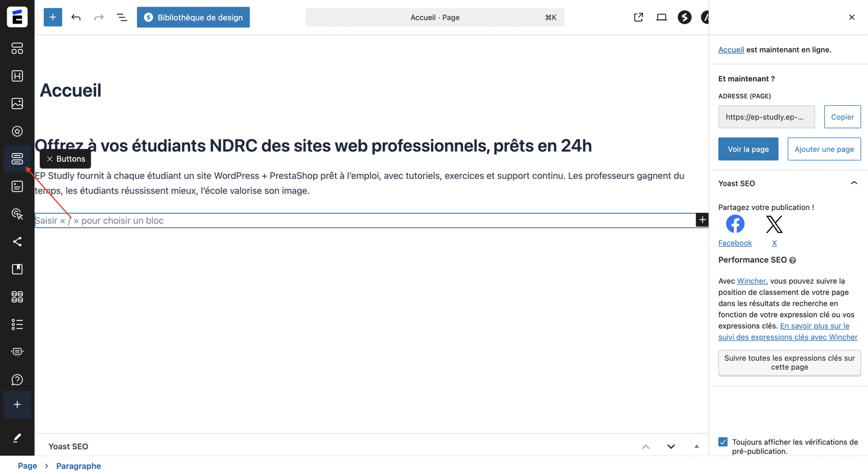Open the Bibliothèque de design library
Viewport: 868px width, 474px height.
click(x=193, y=17)
